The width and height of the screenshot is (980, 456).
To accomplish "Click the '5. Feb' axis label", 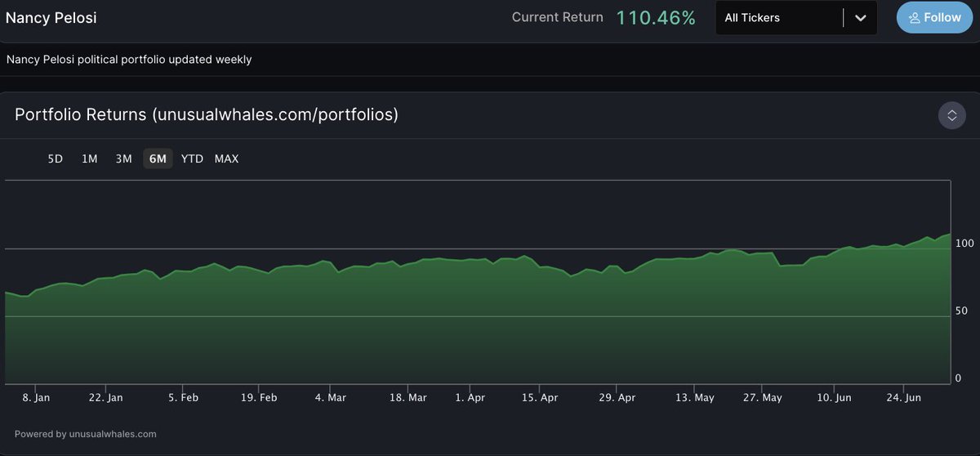I will (x=183, y=397).
